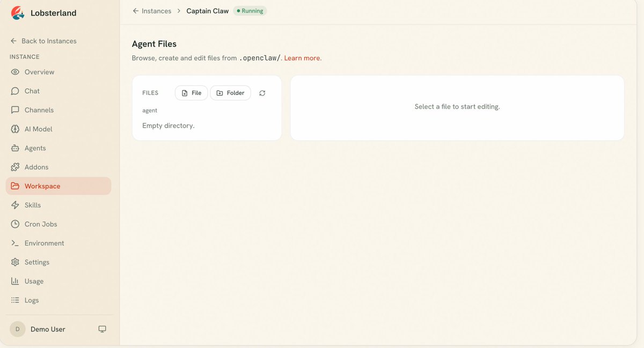Screen dimensions: 644x348
Task: Open the Overview eye icon
Action: (x=15, y=72)
